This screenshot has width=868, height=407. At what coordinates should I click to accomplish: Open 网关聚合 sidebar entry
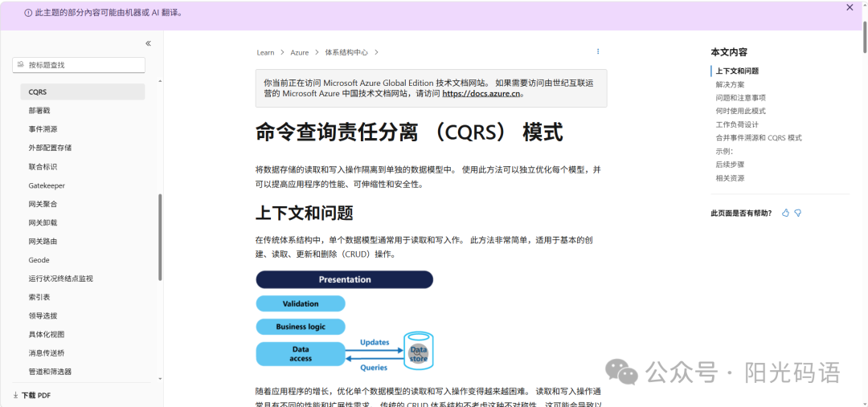[43, 204]
